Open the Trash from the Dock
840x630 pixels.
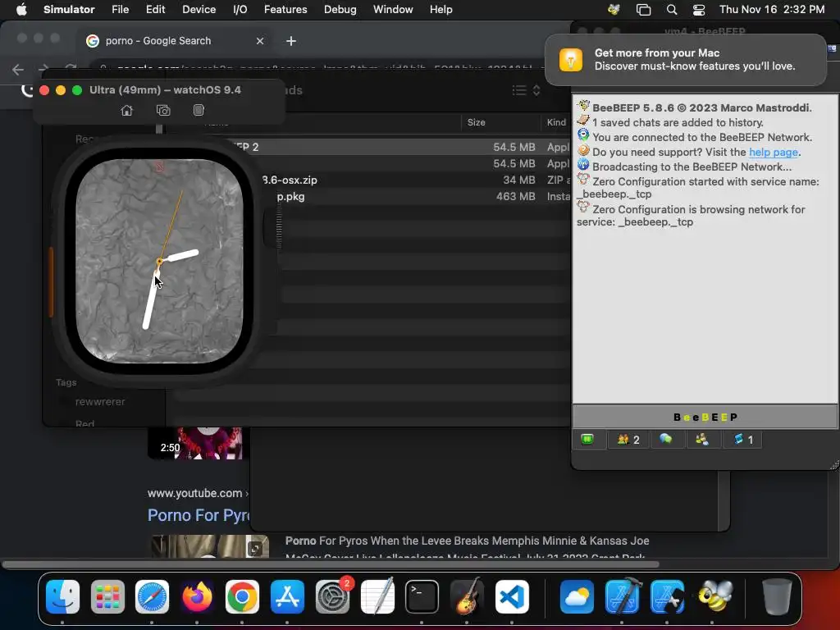tap(777, 596)
